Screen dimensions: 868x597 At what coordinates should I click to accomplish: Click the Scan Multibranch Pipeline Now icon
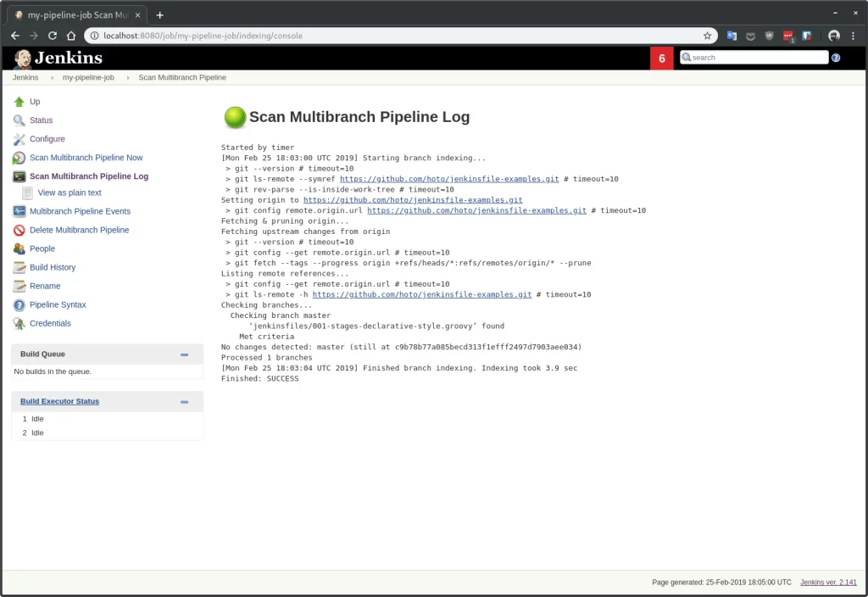[x=19, y=158]
